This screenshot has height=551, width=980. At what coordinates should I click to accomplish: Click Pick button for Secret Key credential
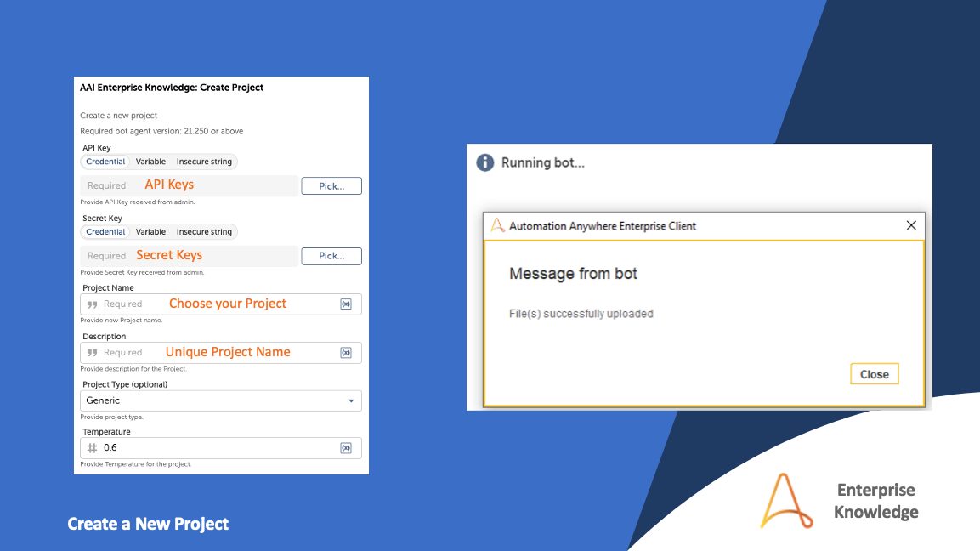(x=331, y=256)
